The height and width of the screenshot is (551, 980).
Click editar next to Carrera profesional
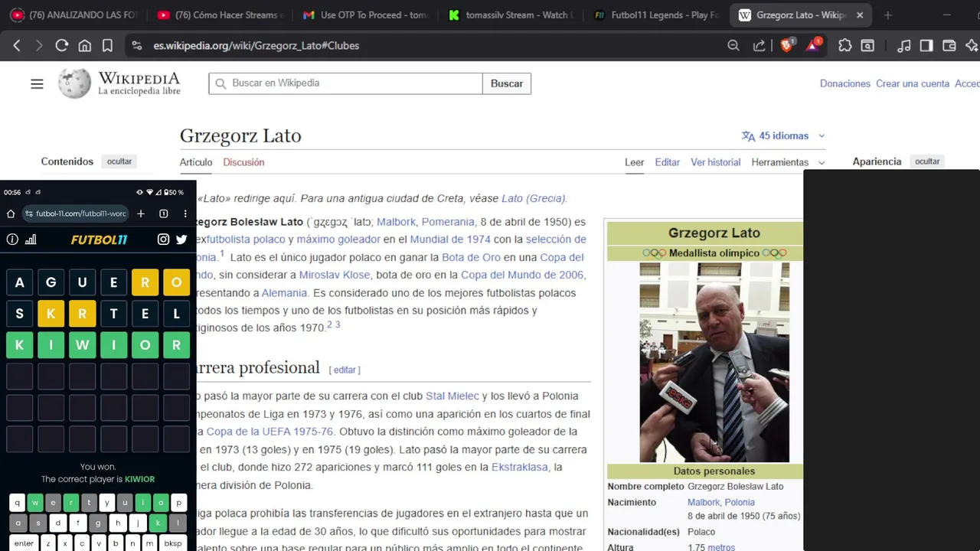pos(345,370)
